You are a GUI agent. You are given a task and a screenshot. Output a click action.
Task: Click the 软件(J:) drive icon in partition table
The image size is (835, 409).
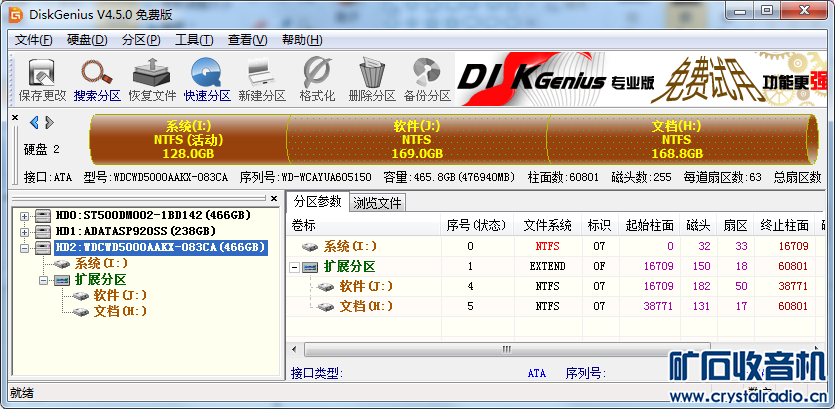[325, 287]
